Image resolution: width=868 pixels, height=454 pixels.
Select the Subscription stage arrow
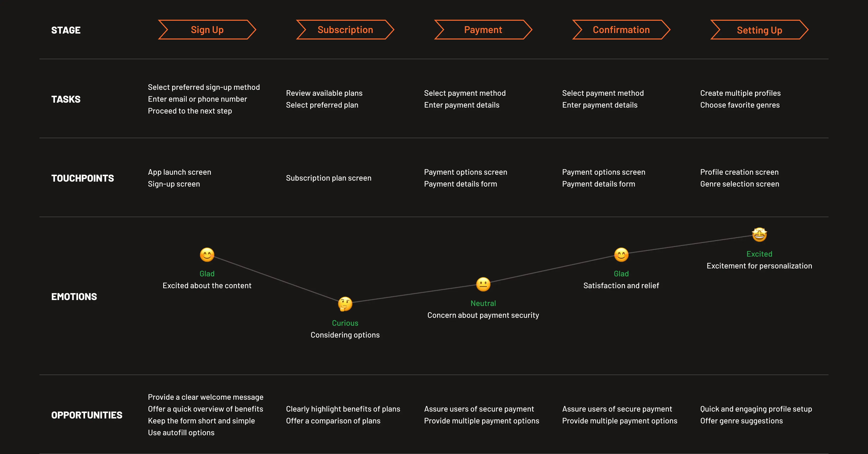[x=345, y=30]
